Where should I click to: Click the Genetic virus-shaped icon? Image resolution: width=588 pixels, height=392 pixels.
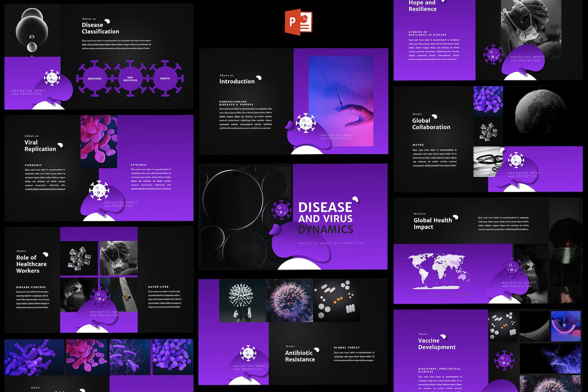click(165, 78)
